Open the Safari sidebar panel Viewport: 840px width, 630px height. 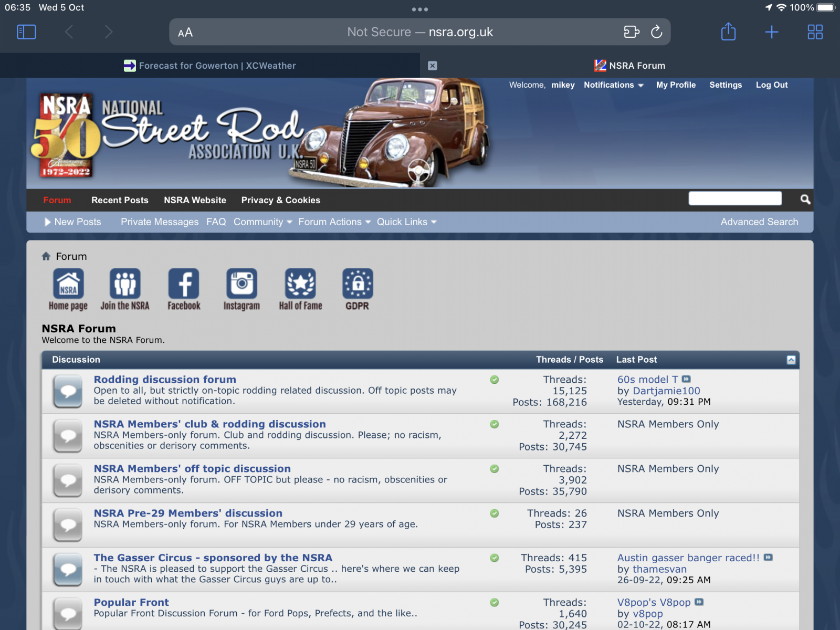[x=26, y=32]
